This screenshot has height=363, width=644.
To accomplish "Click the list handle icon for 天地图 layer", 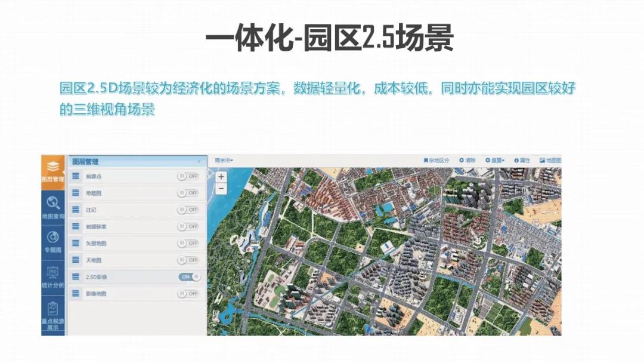I will (x=76, y=260).
